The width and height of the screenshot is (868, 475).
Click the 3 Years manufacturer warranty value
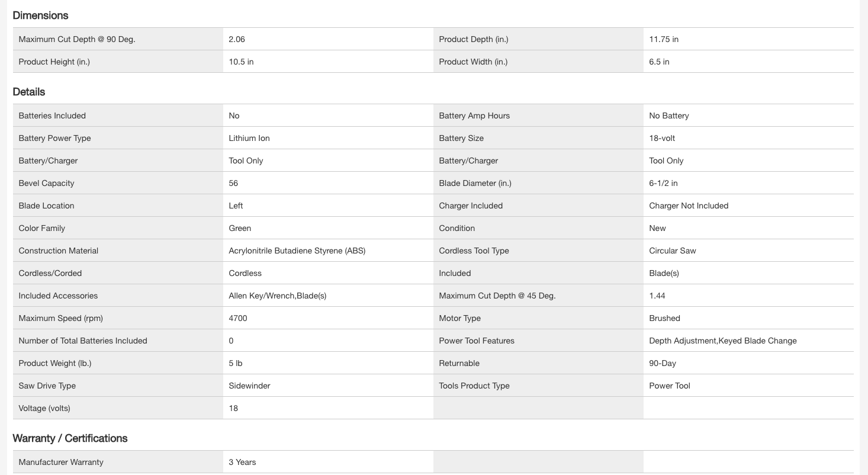pos(243,462)
